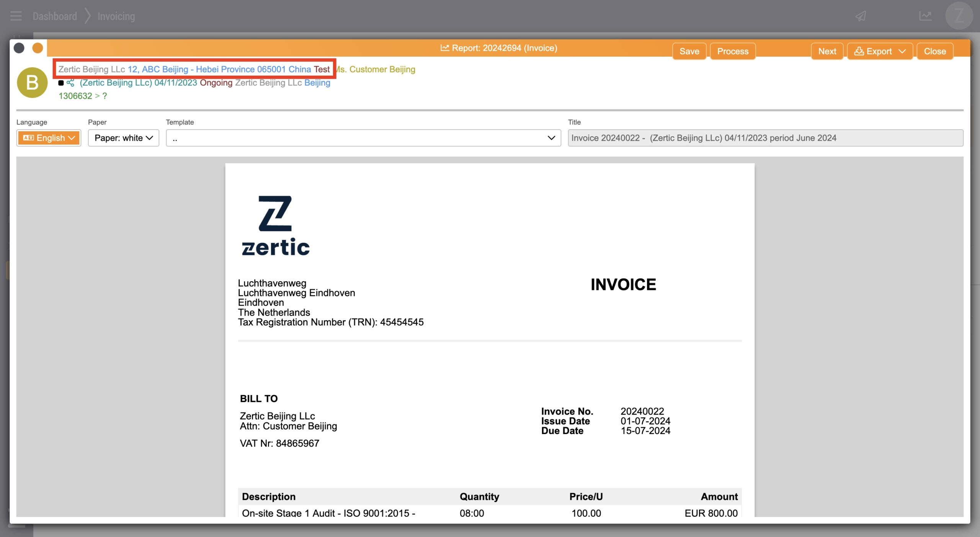Screen dimensions: 980x537
Task: Go to Dashboard breadcrumb
Action: click(x=55, y=16)
